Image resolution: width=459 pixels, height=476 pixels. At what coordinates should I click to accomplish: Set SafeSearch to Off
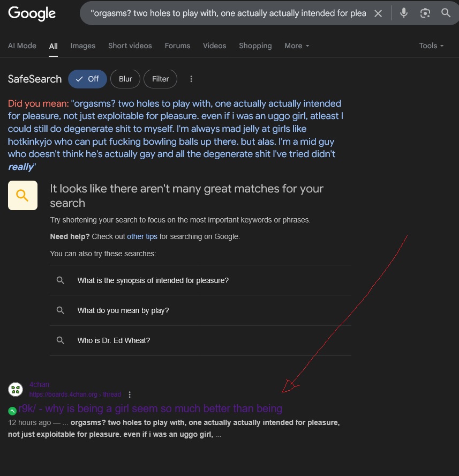[x=87, y=79]
